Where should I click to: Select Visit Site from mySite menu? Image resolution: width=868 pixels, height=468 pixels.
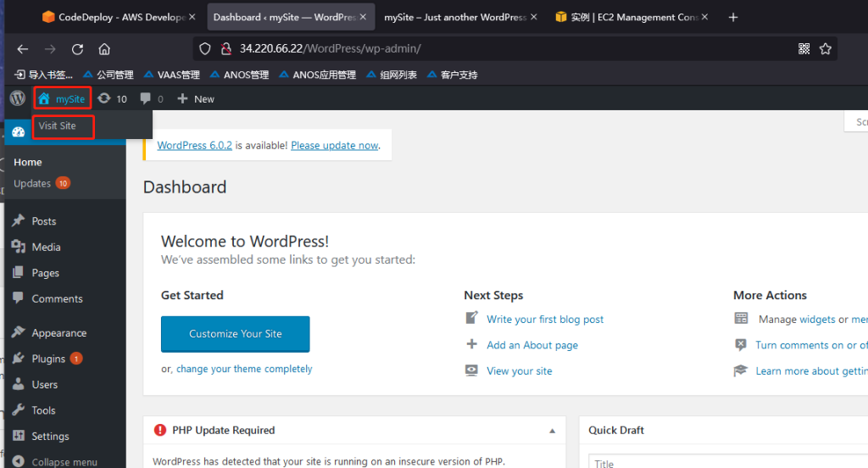tap(58, 125)
